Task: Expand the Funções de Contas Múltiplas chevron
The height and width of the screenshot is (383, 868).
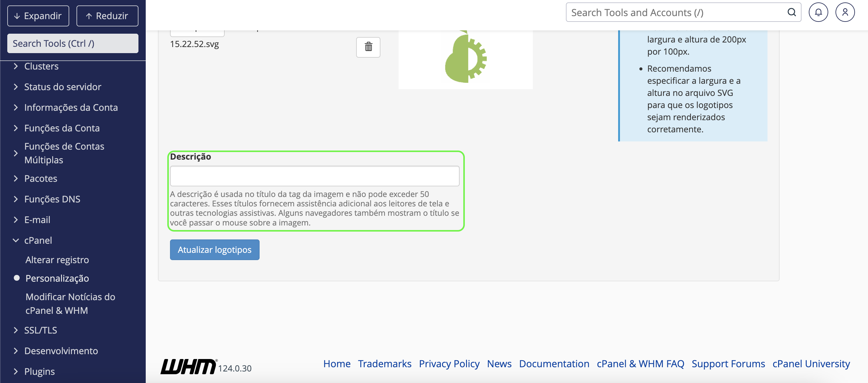Action: pyautogui.click(x=15, y=153)
